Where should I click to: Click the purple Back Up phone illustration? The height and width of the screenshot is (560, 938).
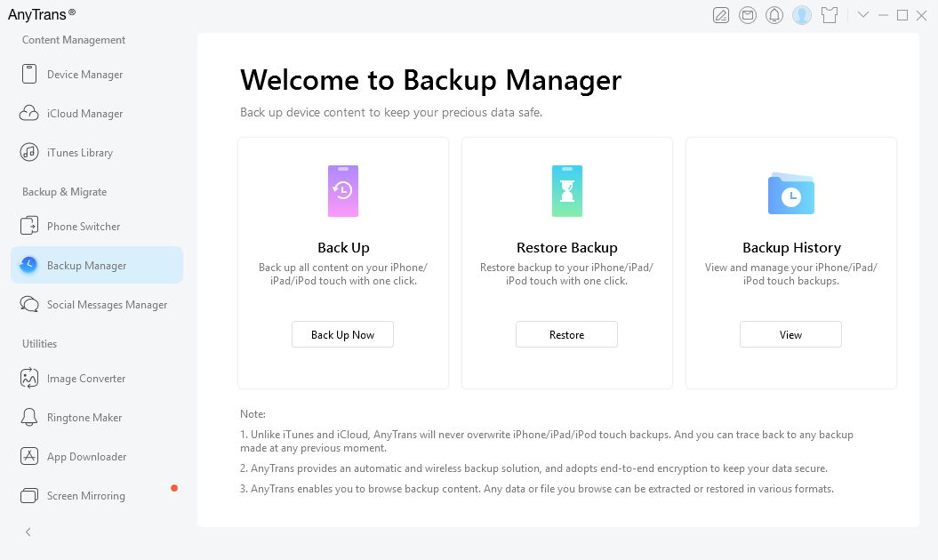(x=343, y=191)
